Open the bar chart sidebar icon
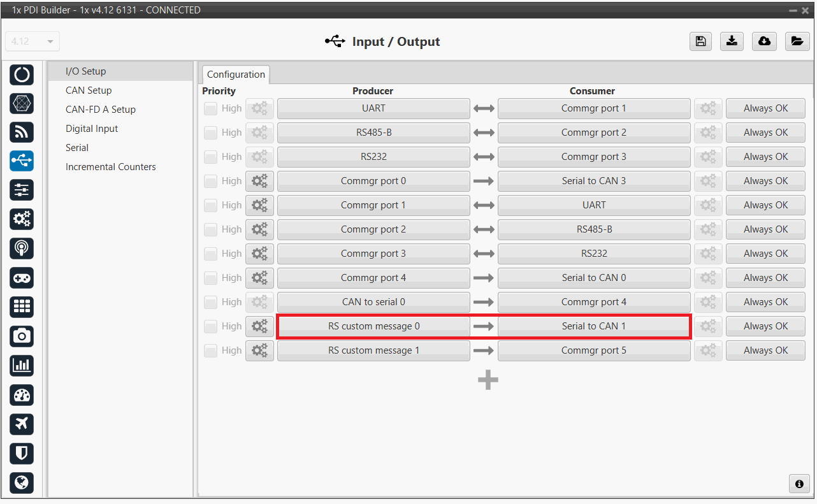The height and width of the screenshot is (504, 817). coord(22,365)
